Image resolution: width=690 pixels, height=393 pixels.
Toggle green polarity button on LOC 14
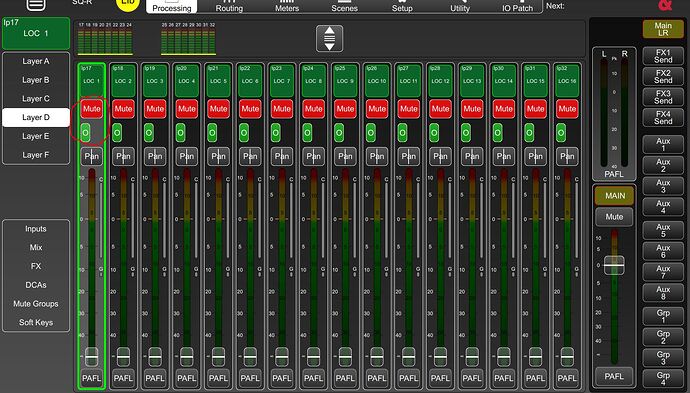[x=497, y=132]
